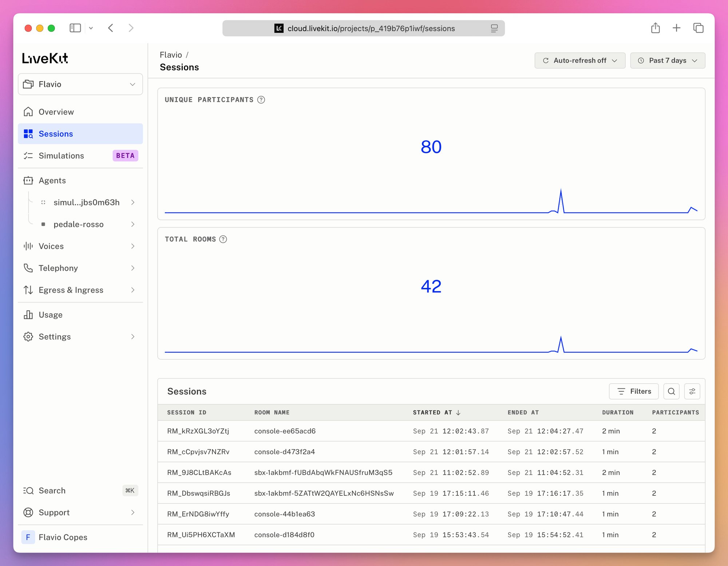Expand the pedale-rosso agent chevron

tap(133, 224)
